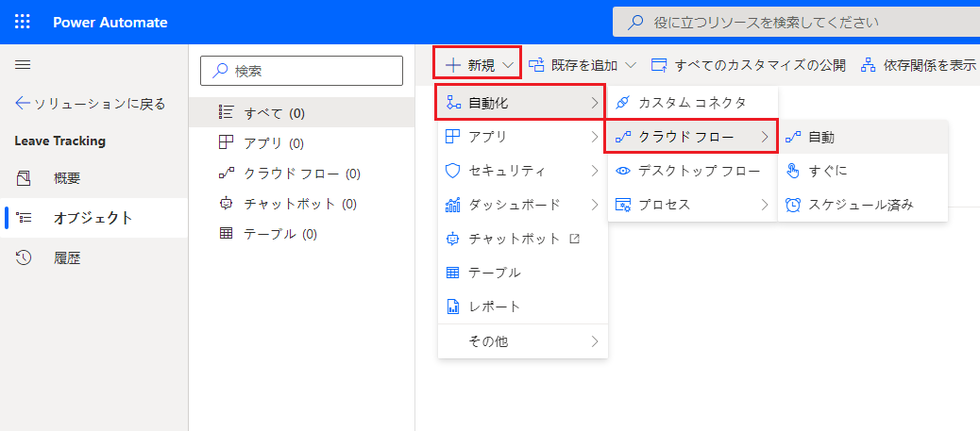Click the すべてのカスタマイズの公開 publish icon
This screenshot has height=431, width=980.
(x=659, y=65)
